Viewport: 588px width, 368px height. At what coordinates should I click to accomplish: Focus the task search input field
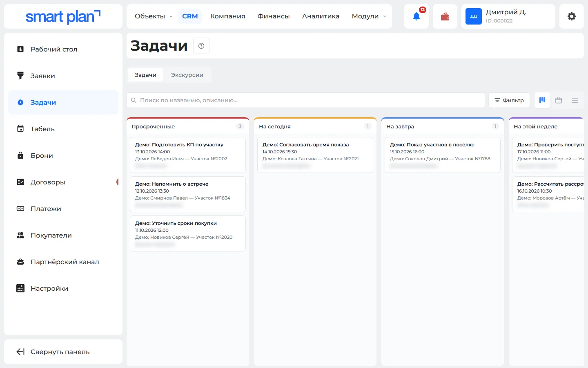pyautogui.click(x=306, y=100)
